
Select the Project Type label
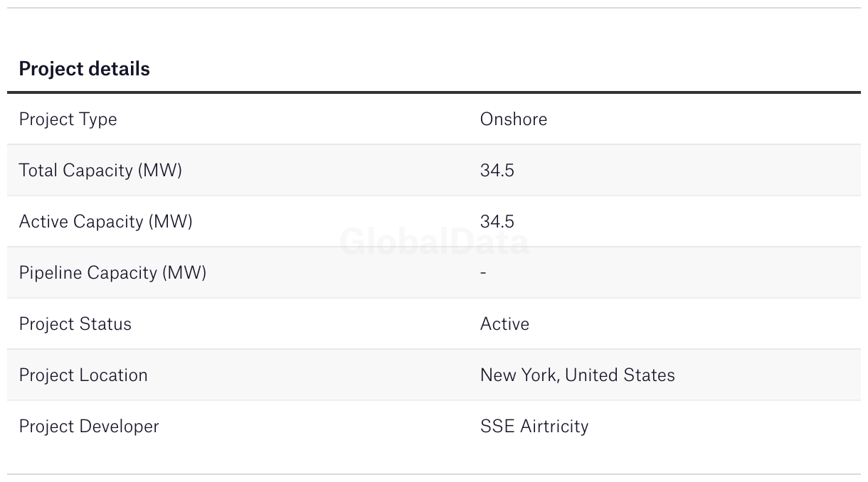point(68,119)
